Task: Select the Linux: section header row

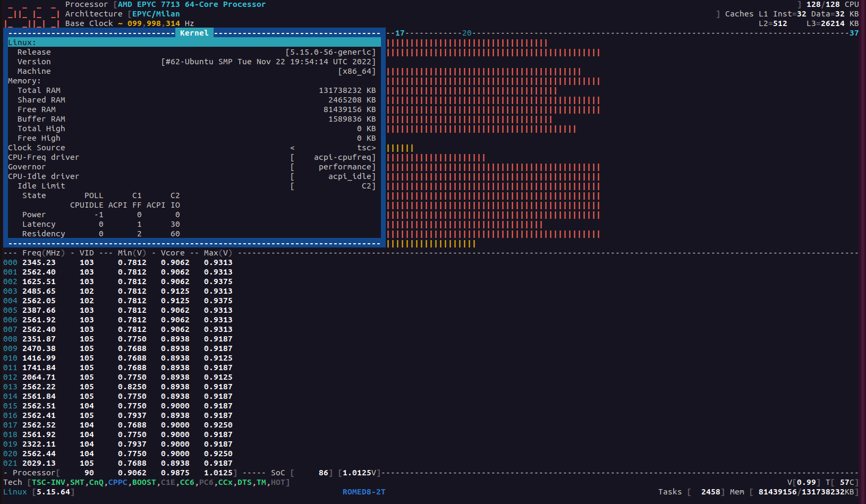Action: point(194,42)
